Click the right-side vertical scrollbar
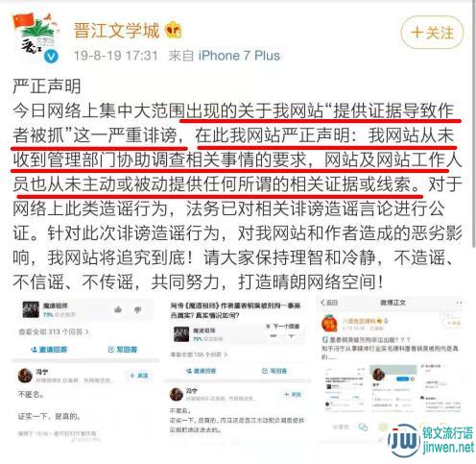 pyautogui.click(x=474, y=125)
